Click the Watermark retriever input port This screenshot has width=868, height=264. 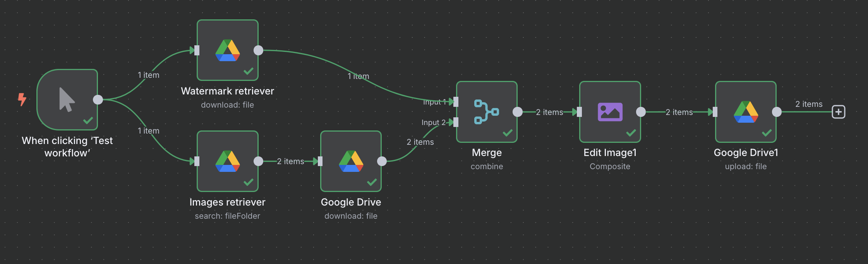tap(197, 50)
